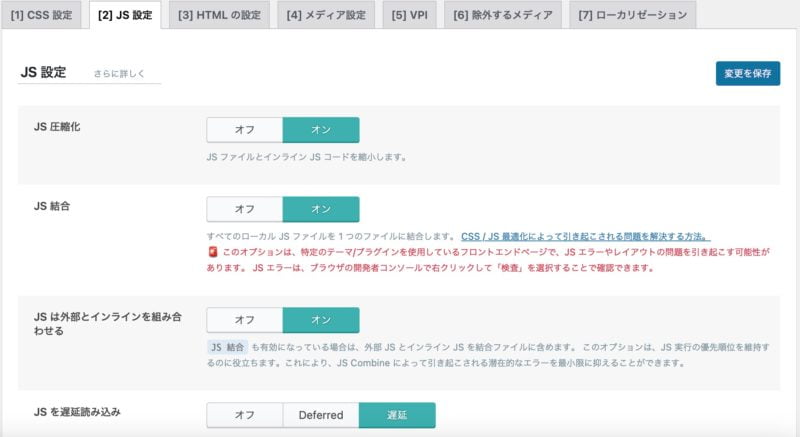Set JS 結合 to オン

click(320, 209)
